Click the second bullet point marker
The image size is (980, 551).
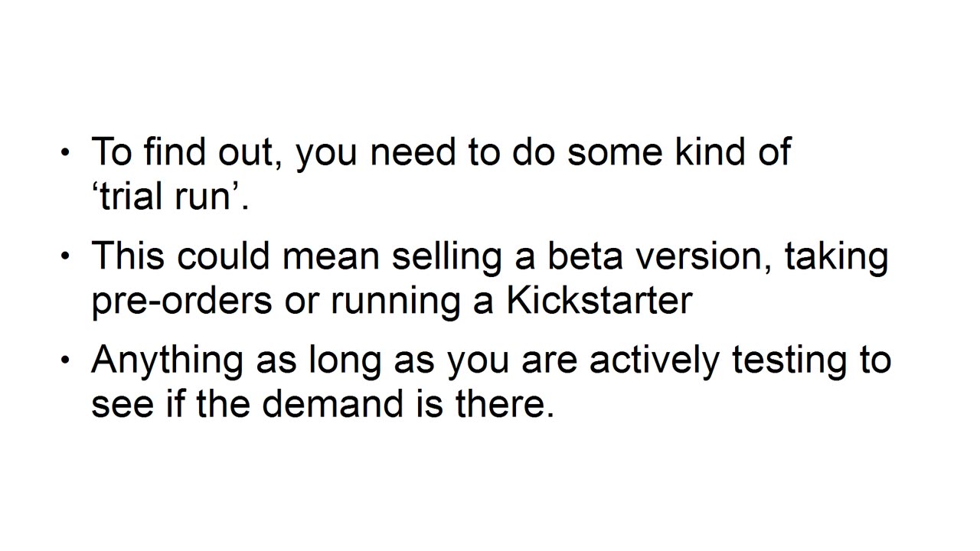[x=64, y=256]
